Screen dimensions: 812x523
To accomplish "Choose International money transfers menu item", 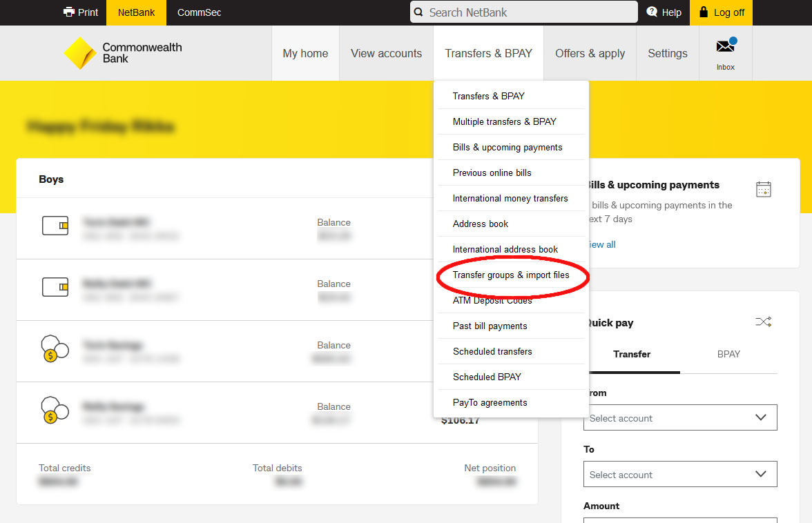I will [510, 198].
